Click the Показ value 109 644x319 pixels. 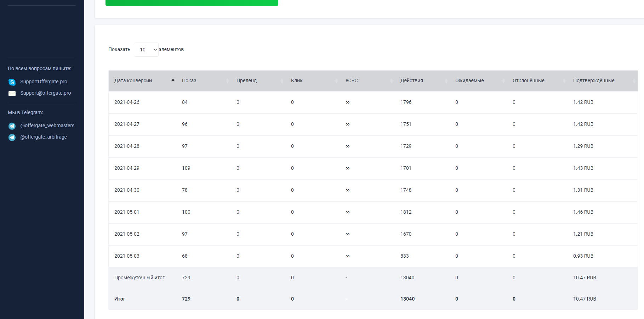click(186, 168)
